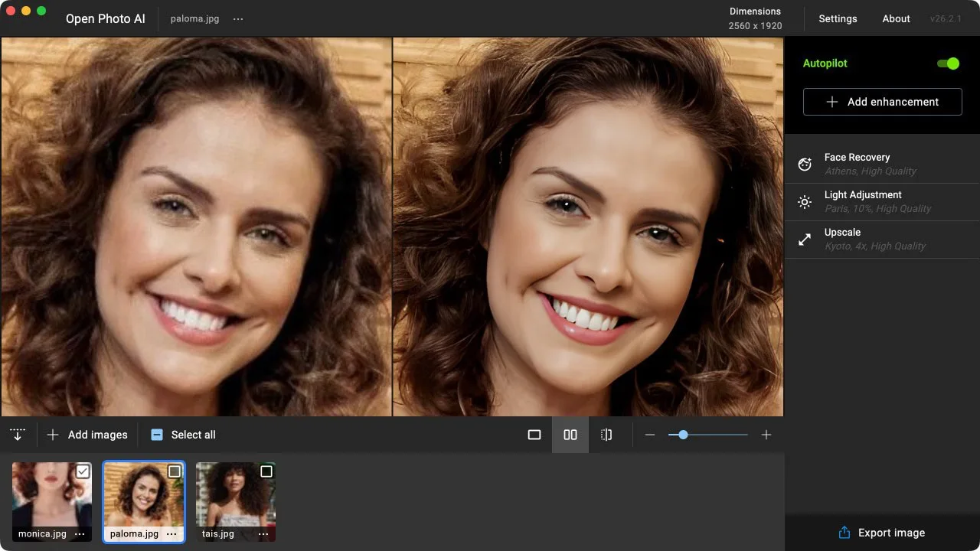Click the Open Photo AI title

tap(105, 19)
